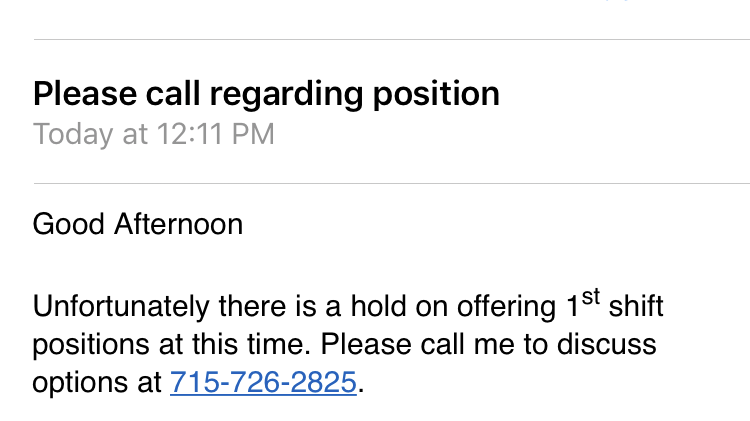This screenshot has height=421, width=750.
Task: Tap the subject 'Please call regarding position'
Action: click(266, 93)
